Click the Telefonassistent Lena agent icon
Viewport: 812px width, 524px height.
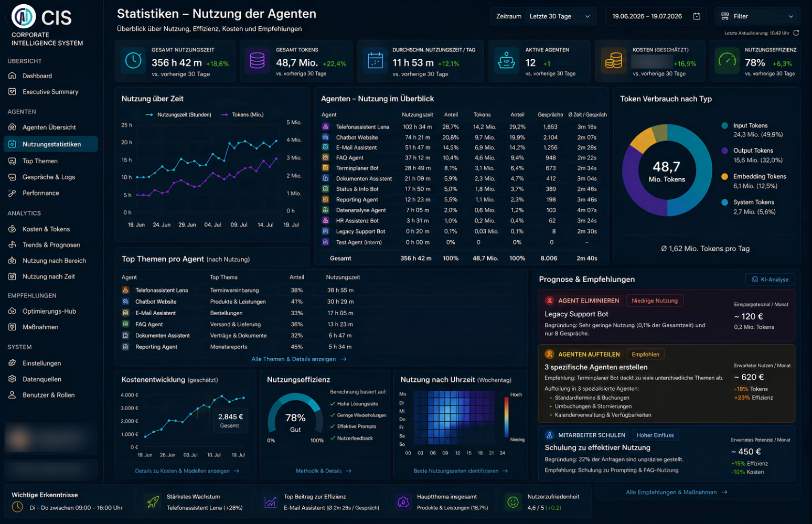[x=325, y=127]
